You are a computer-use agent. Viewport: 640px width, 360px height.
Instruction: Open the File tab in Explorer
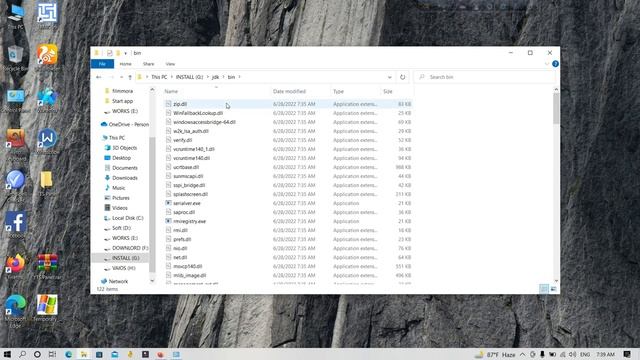coord(102,64)
